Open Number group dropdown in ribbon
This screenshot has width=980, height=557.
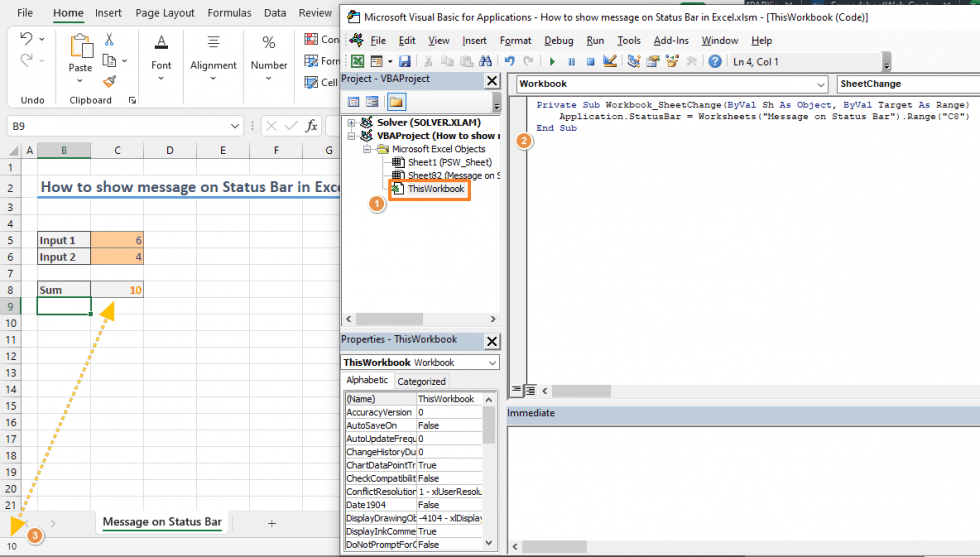click(269, 79)
